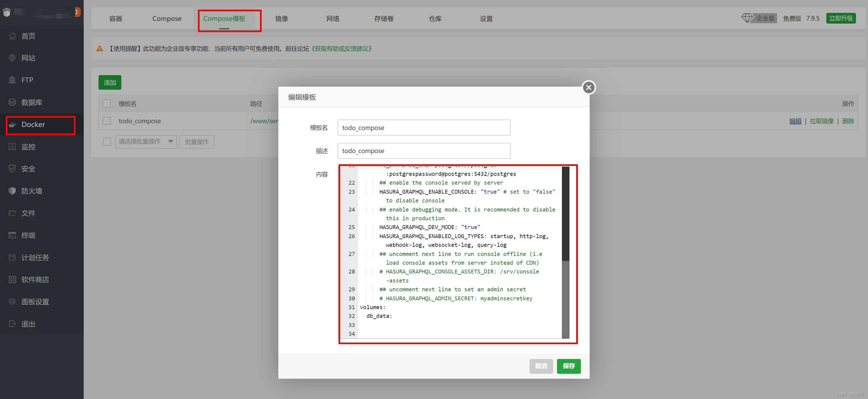Click the HASURA_GRAPHQL_ADMIN_SECRET comment line
This screenshot has height=399, width=868.
click(456, 298)
